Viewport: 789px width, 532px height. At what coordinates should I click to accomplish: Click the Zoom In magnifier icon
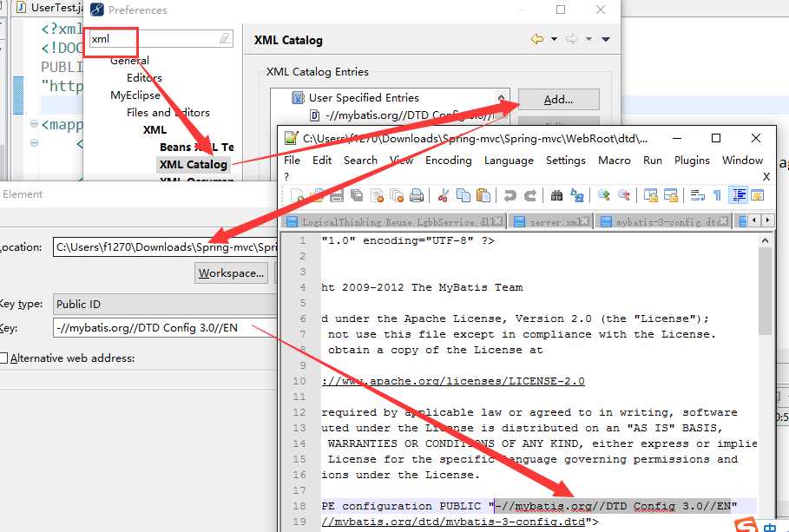click(x=604, y=195)
